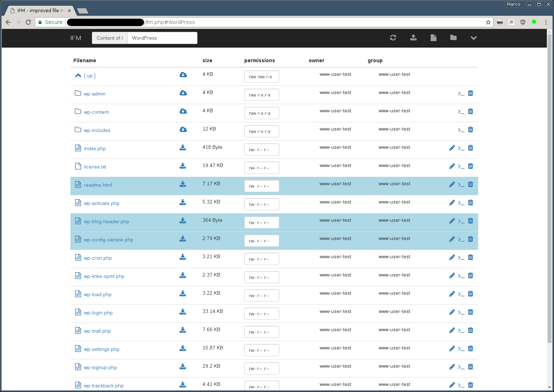554x392 pixels.
Task: Edit the WordPress path input field
Action: (162, 38)
